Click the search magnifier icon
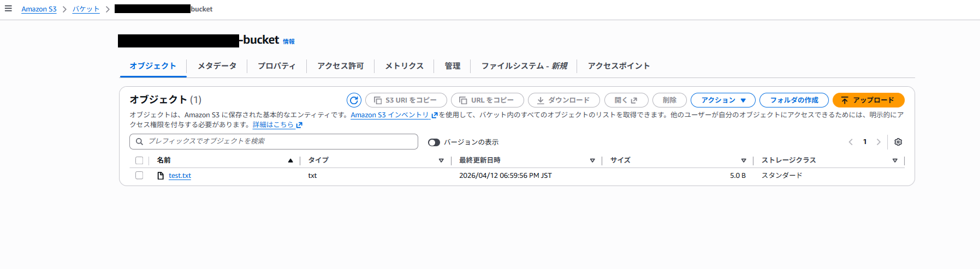Screen dimensions: 980x269 pos(140,141)
